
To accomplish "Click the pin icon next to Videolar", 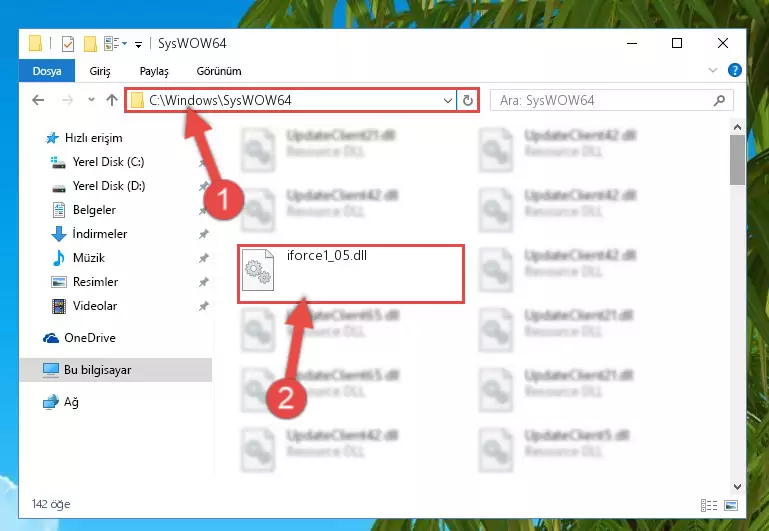I will pos(204,306).
